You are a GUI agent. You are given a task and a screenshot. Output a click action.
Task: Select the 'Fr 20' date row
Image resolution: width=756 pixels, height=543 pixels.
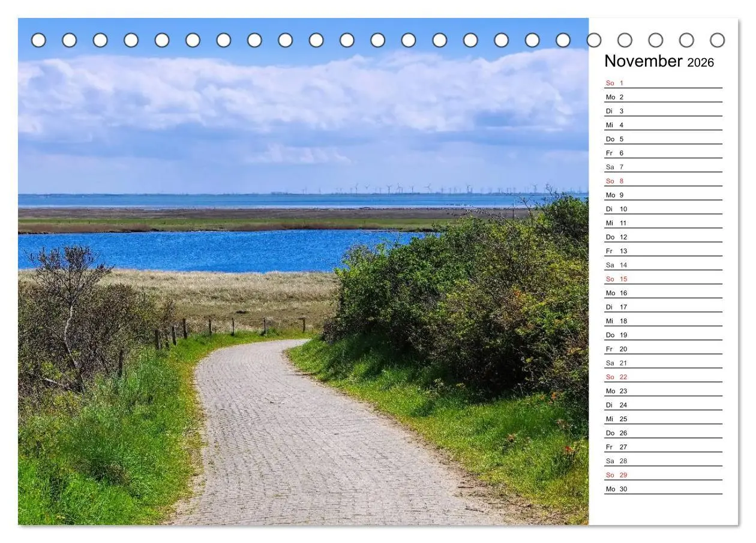[663, 349]
